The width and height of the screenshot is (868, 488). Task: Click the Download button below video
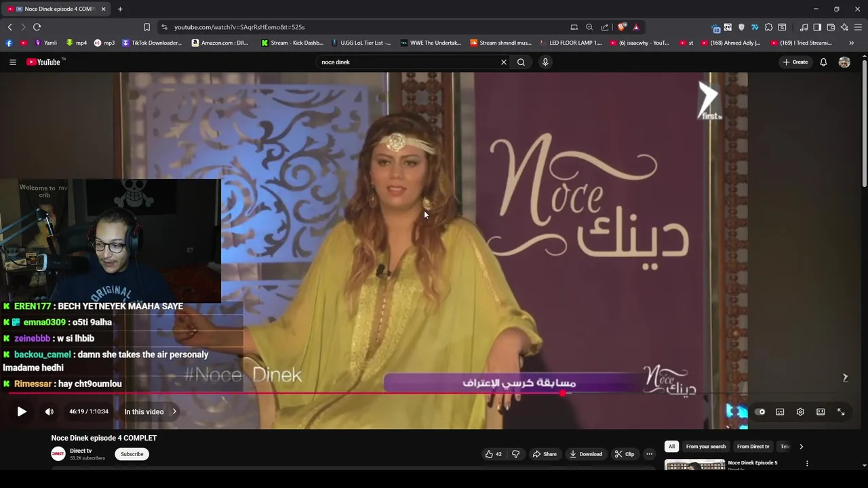pos(586,454)
